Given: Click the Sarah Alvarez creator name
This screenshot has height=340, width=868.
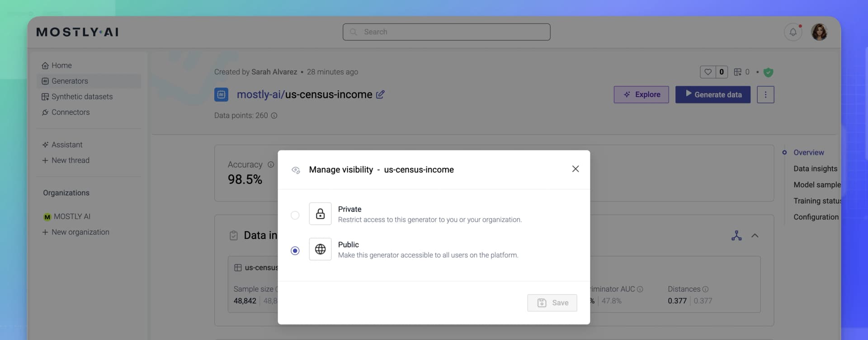Looking at the screenshot, I should pyautogui.click(x=274, y=72).
